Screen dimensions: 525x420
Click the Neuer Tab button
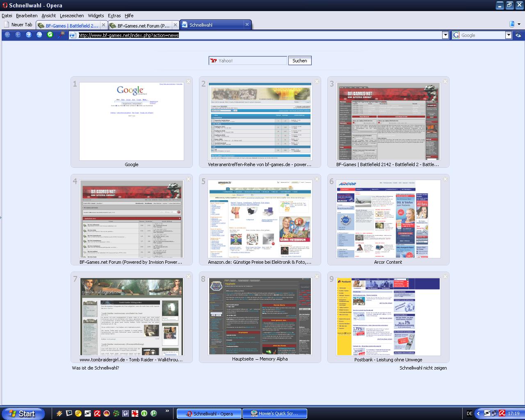point(18,25)
